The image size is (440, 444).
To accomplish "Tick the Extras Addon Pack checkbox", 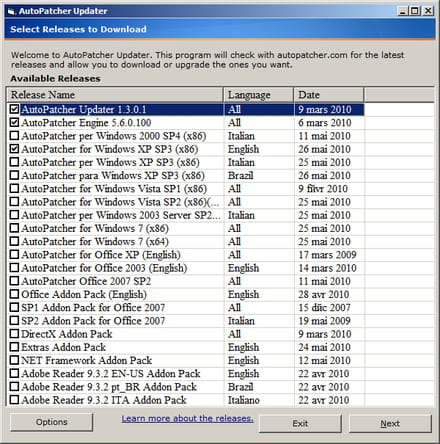I will click(x=14, y=347).
